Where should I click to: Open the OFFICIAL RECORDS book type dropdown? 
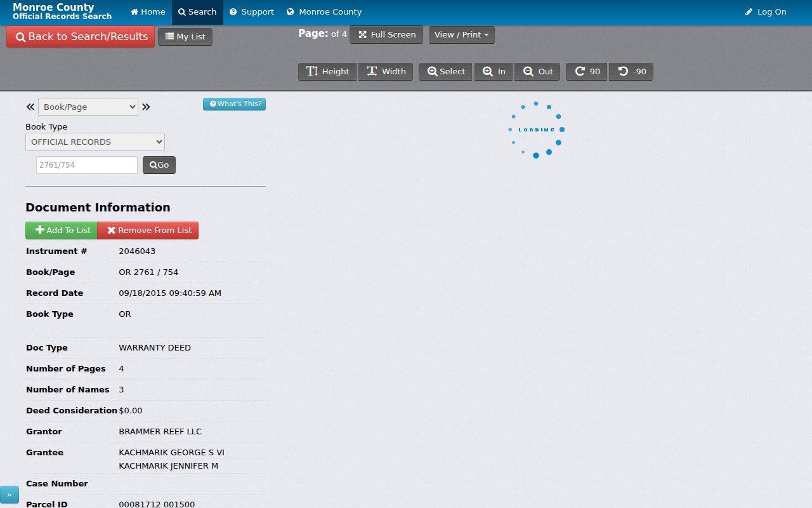coord(95,142)
